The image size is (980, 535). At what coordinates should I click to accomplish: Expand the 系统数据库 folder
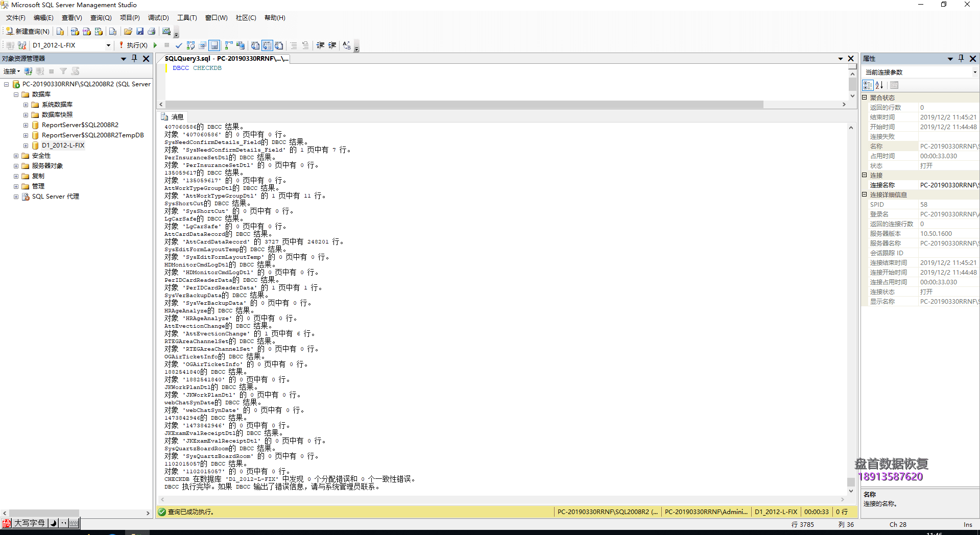(26, 105)
